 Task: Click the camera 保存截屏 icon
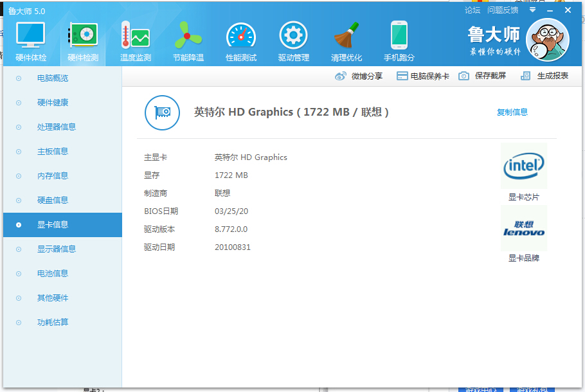[464, 76]
